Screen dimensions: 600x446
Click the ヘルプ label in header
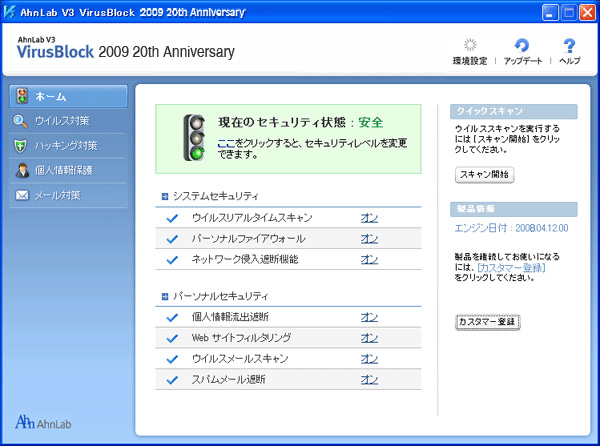(x=570, y=61)
